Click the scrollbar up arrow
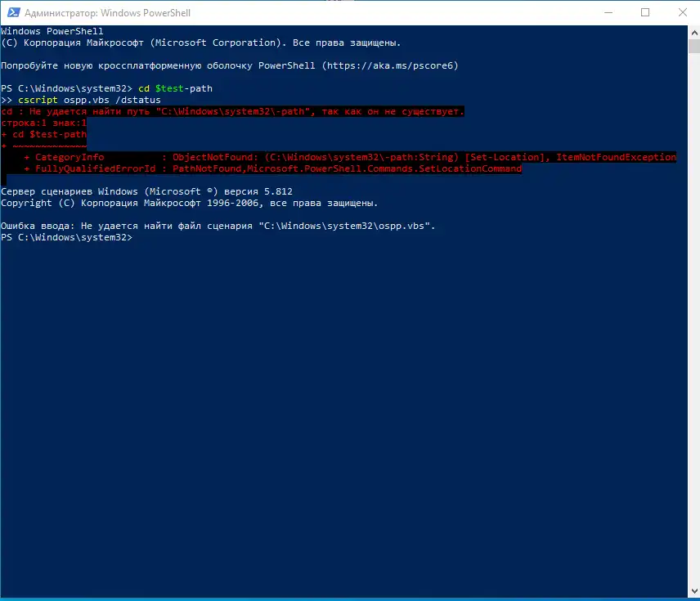The height and width of the screenshot is (601, 700). point(693,32)
